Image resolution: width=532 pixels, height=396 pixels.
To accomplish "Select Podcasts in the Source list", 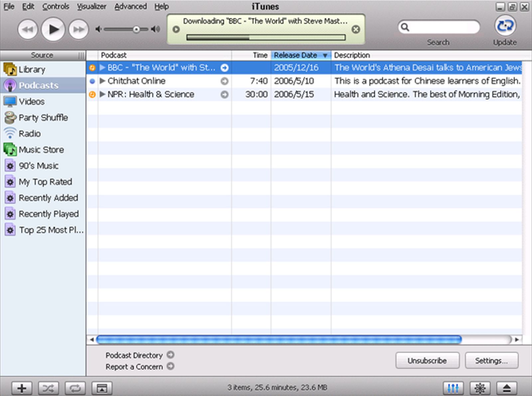I will [43, 85].
